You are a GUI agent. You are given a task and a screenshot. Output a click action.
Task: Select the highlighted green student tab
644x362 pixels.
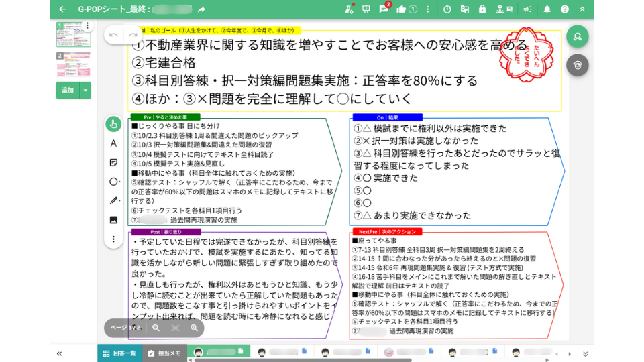point(219,351)
